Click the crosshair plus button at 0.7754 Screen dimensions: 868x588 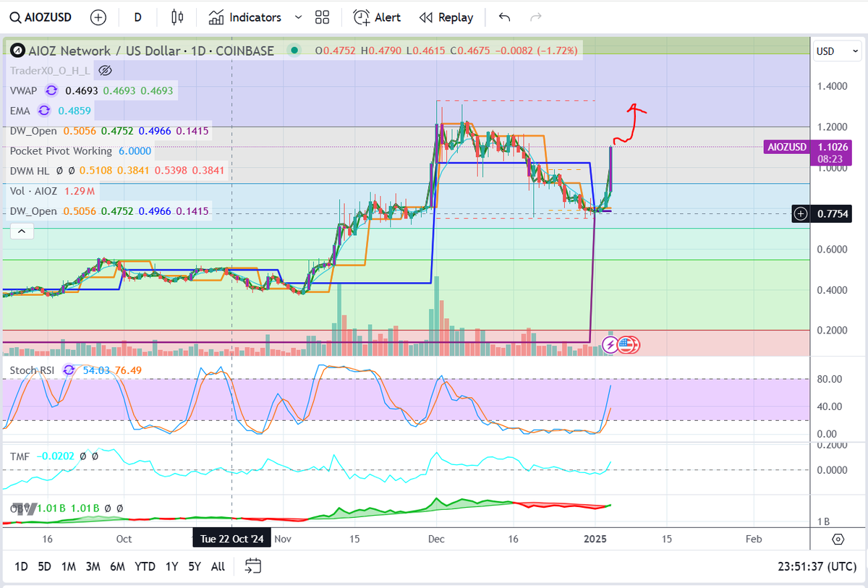point(801,213)
